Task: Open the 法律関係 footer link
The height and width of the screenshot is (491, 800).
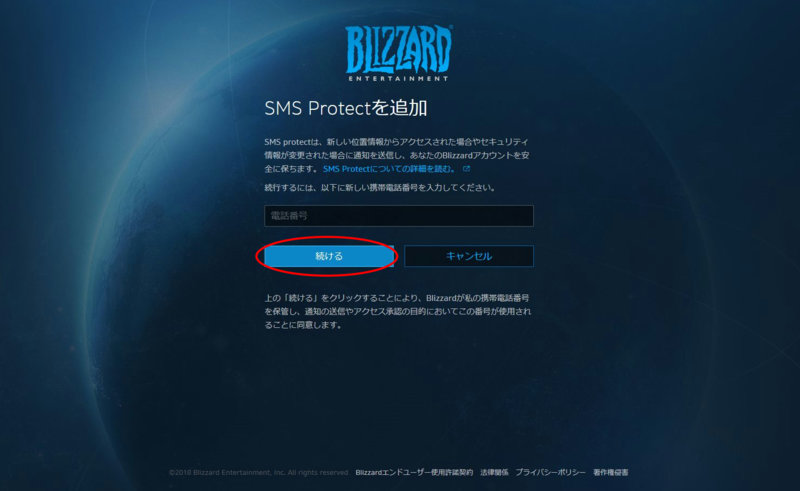Action: tap(494, 473)
